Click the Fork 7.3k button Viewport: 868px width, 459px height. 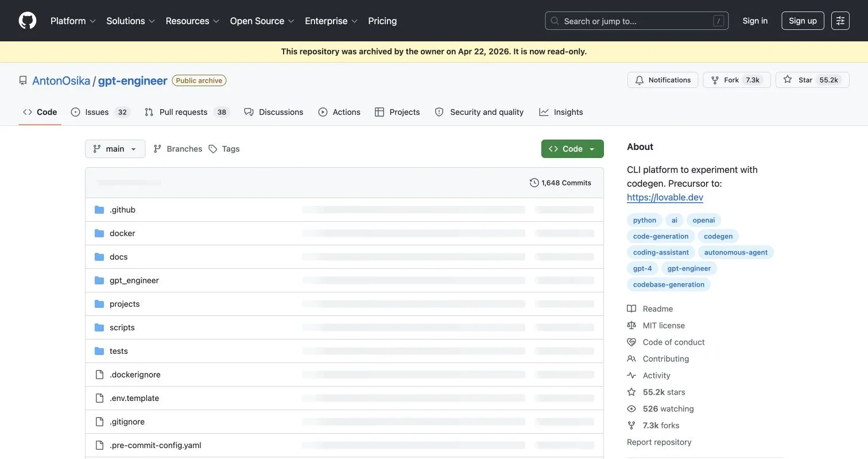pos(737,80)
